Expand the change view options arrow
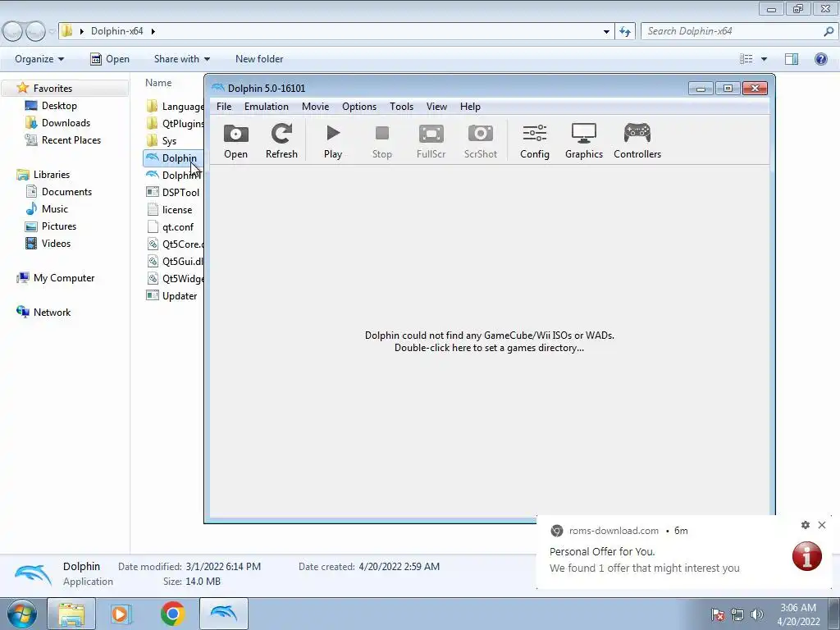The image size is (840, 630). pyautogui.click(x=764, y=59)
